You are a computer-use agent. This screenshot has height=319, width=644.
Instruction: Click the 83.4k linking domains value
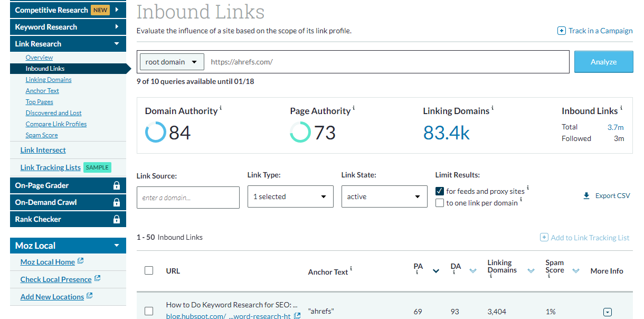tap(446, 133)
